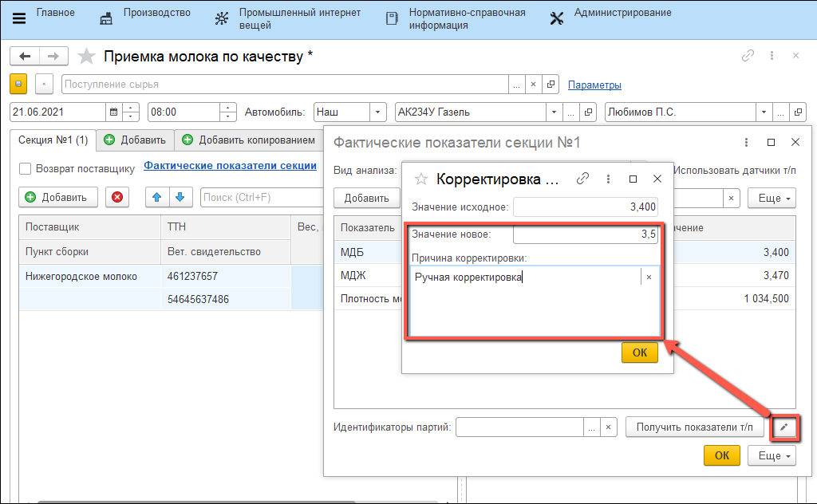Click the red delete row icon
This screenshot has height=504, width=817.
tap(117, 197)
